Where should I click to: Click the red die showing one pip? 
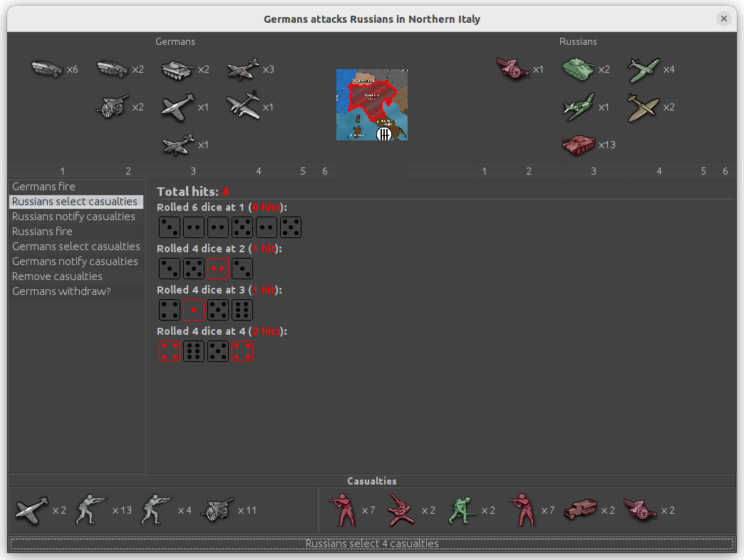point(194,310)
